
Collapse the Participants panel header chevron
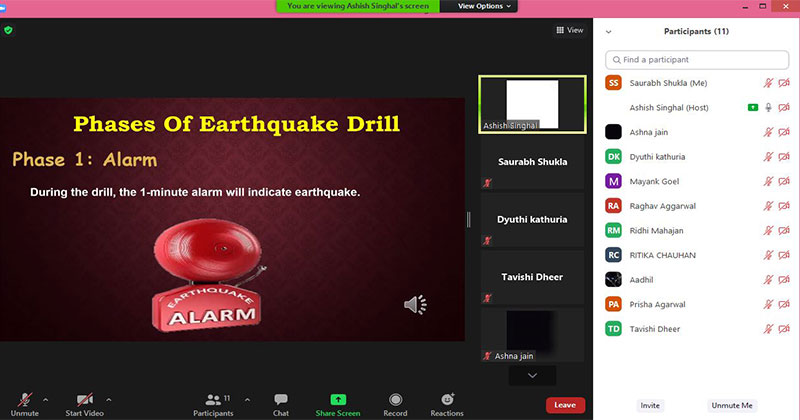(x=609, y=32)
